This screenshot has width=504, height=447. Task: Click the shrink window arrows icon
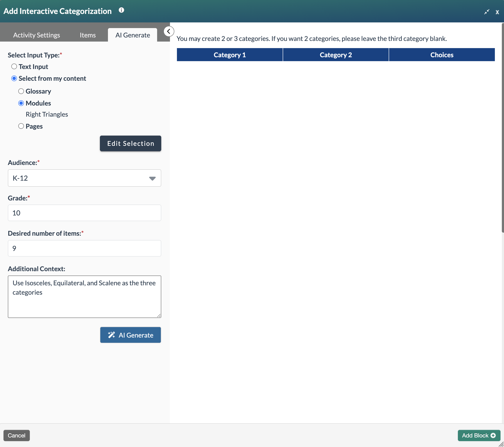(x=487, y=12)
